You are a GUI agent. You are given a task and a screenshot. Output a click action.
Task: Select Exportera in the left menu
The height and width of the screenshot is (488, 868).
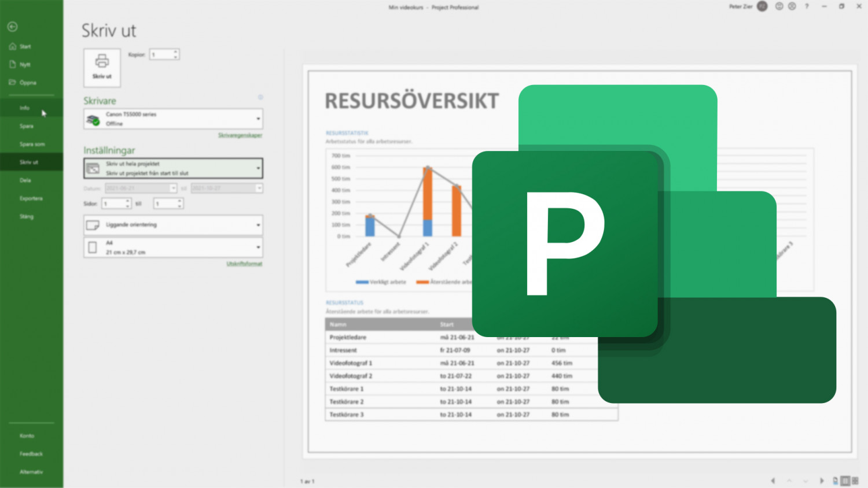tap(31, 198)
